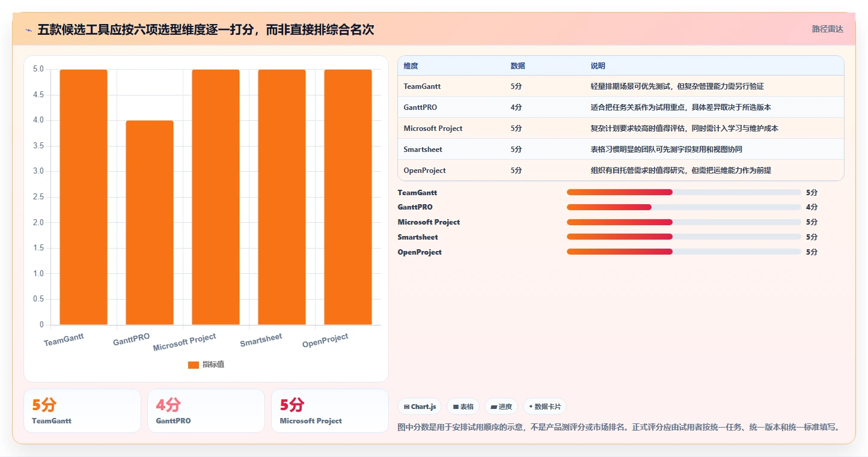
Task: Click the 轻量排期场景可优先测试 description
Action: coord(677,86)
